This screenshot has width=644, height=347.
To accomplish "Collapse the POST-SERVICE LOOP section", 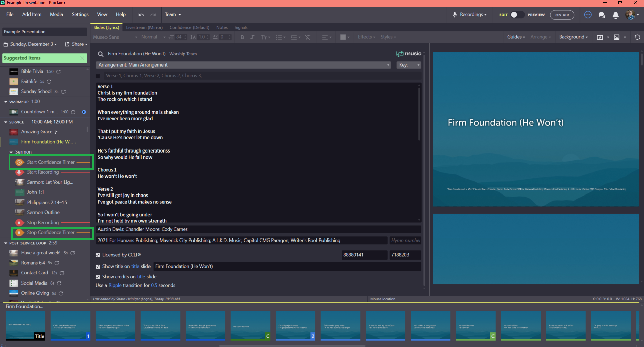I will click(x=6, y=243).
